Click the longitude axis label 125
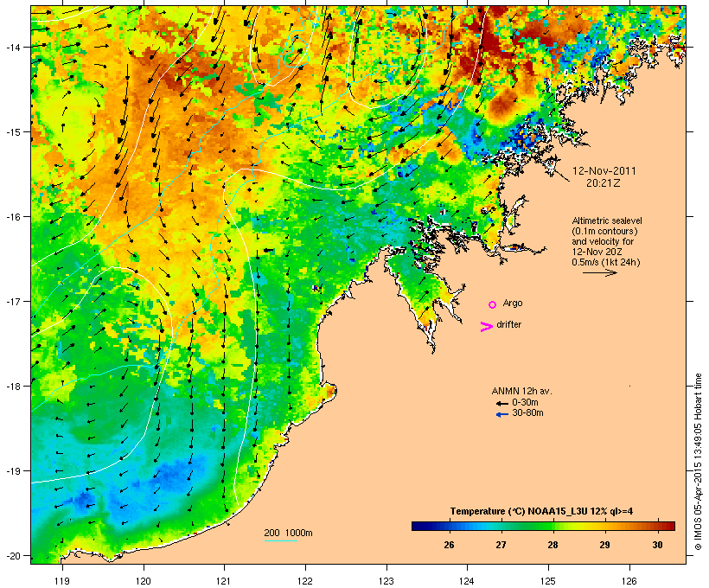Viewport: 709px width, 588px height. click(x=548, y=581)
